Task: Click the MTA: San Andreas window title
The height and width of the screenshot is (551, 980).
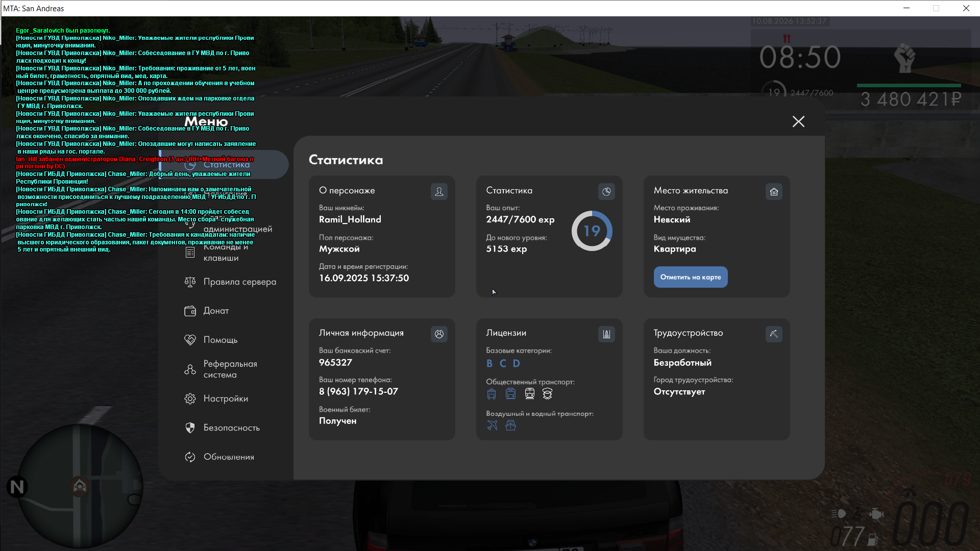Action: pos(34,8)
